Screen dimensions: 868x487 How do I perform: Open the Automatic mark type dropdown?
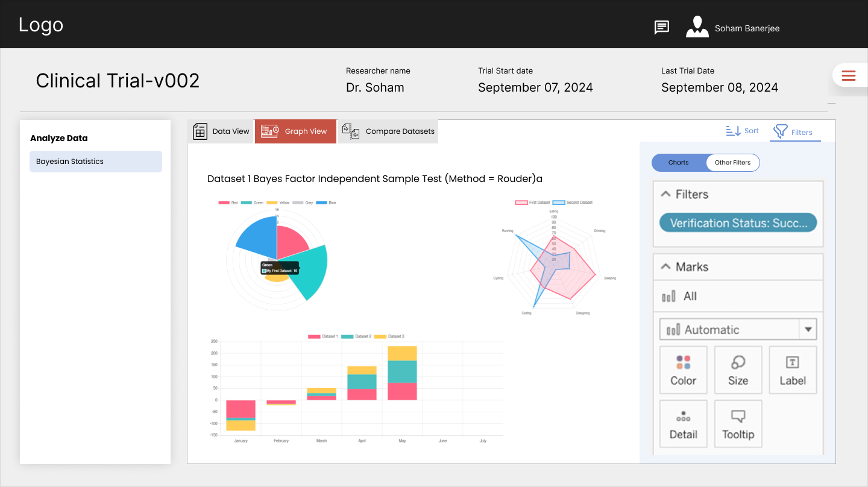tap(808, 330)
